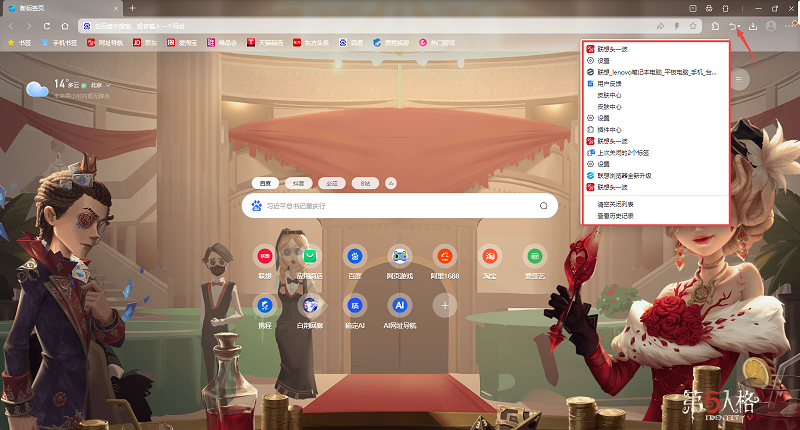Open the 联想 shortcut tile

[265, 262]
